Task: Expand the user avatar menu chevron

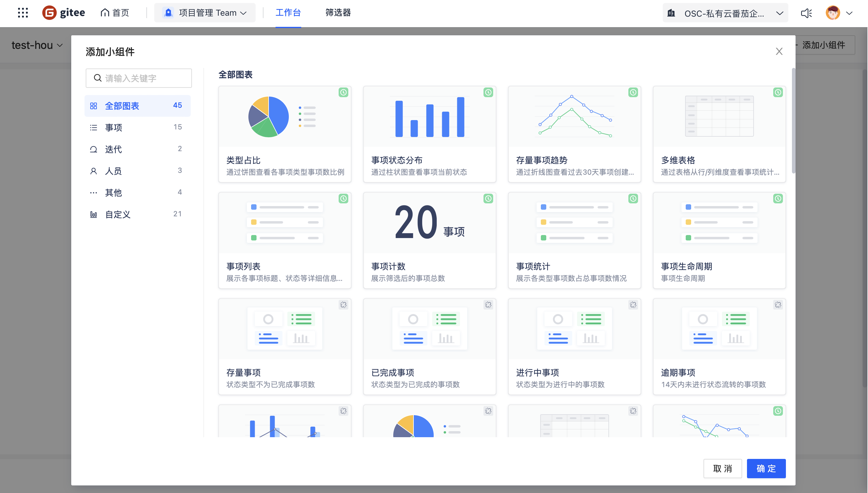Action: click(849, 13)
